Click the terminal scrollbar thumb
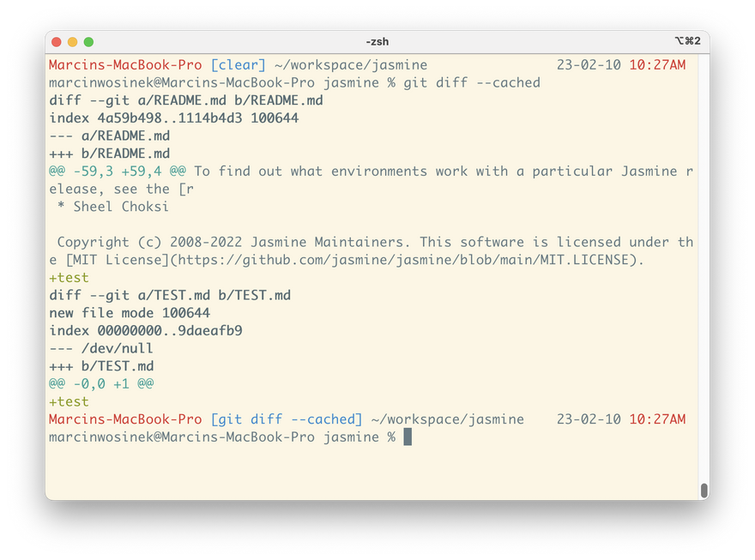The height and width of the screenshot is (560, 755). click(x=704, y=490)
